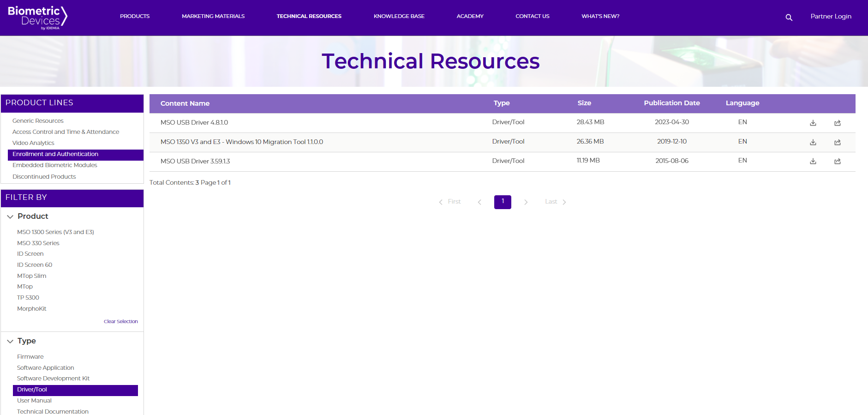The image size is (868, 415).
Task: Open What's New? page
Action: tap(600, 16)
